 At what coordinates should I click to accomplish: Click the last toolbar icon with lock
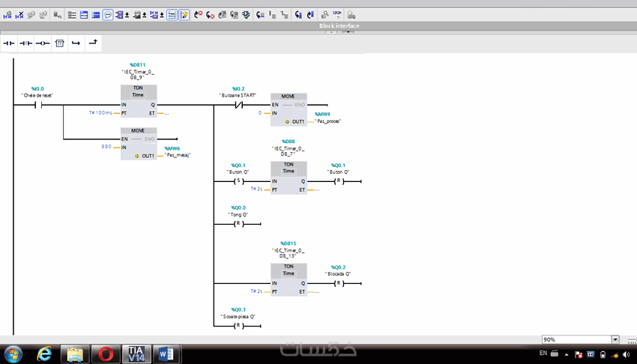click(351, 15)
